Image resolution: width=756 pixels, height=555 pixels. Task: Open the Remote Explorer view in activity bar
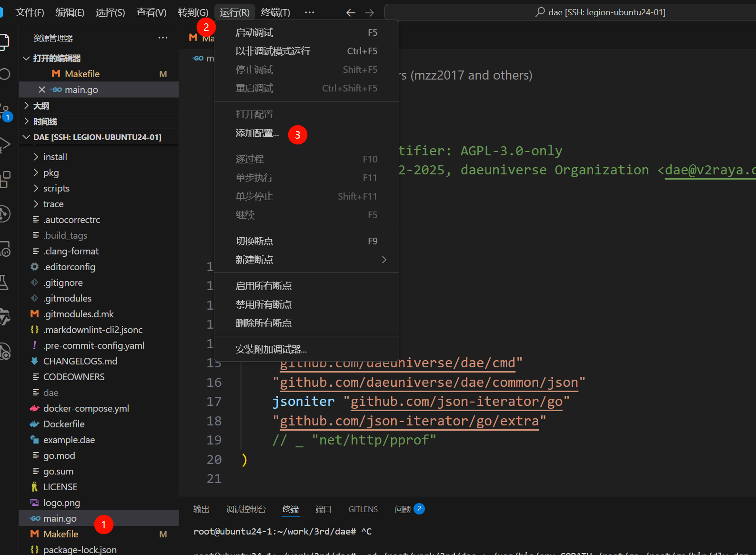[x=5, y=249]
